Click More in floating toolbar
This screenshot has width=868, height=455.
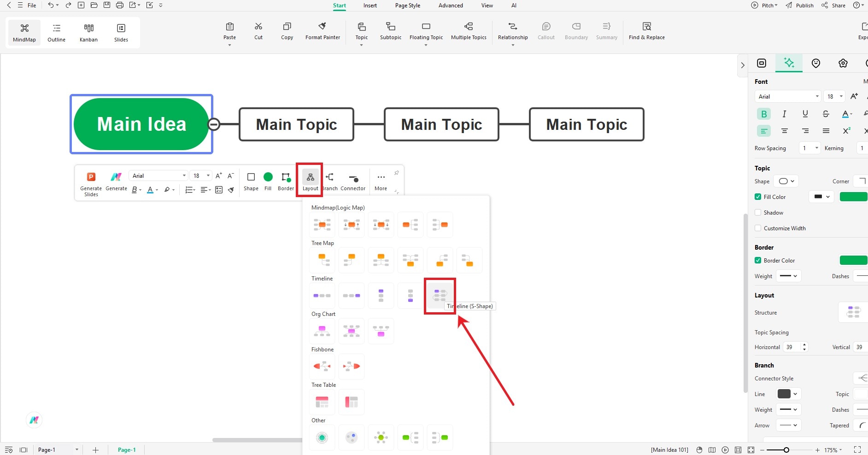[381, 181]
